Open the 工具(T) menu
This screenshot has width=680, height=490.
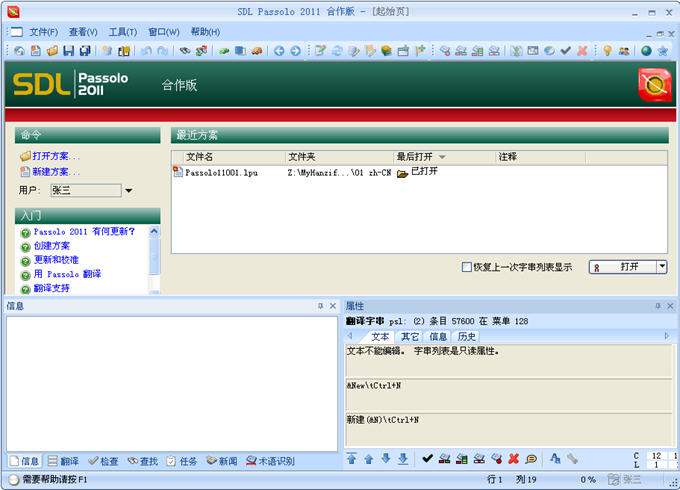point(123,32)
